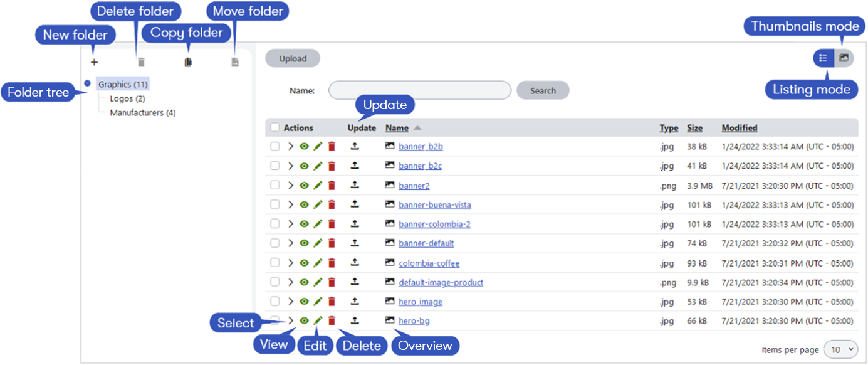868x365 pixels.
Task: Switch to Thumbnails mode view
Action: (844, 58)
